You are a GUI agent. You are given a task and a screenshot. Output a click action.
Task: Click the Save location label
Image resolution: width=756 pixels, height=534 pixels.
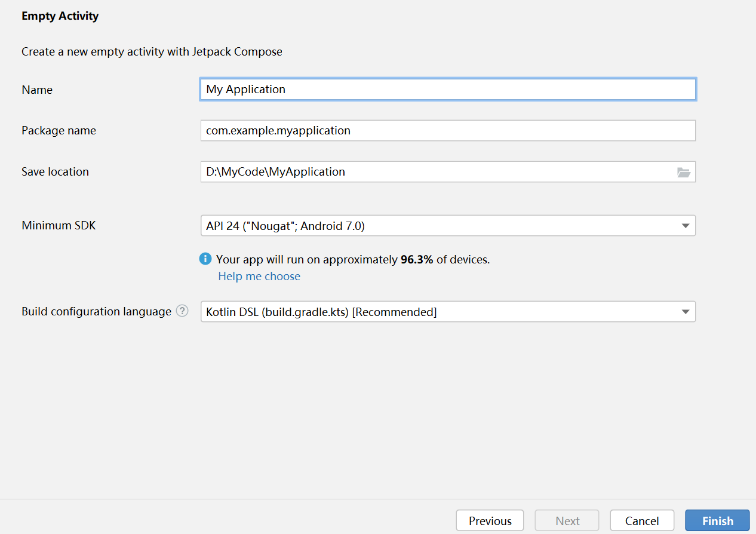pos(55,172)
